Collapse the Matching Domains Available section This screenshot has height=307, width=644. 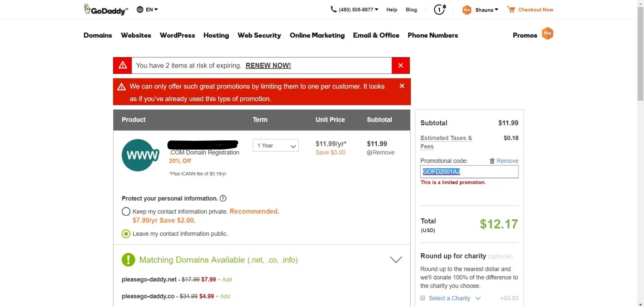(x=396, y=260)
